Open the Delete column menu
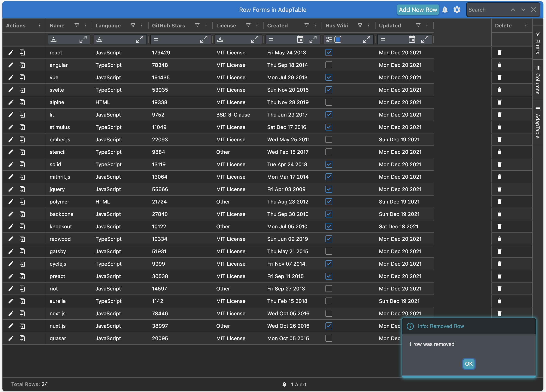Image resolution: width=546 pixels, height=392 pixels. click(526, 25)
